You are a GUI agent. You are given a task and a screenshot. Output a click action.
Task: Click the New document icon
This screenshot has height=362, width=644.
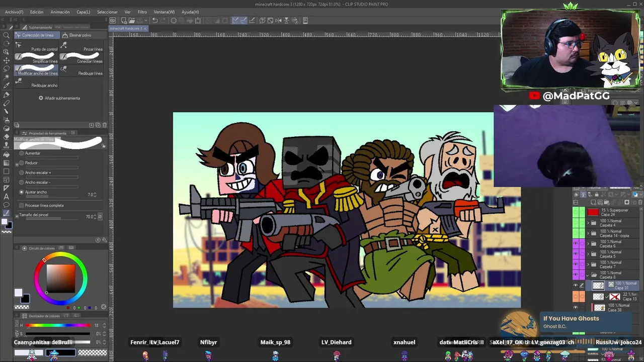(x=123, y=21)
